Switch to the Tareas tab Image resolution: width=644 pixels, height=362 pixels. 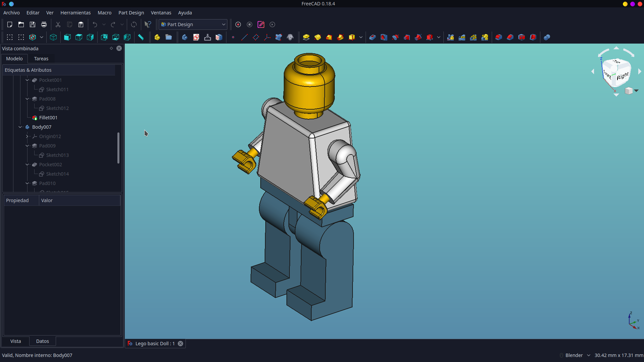click(41, 59)
